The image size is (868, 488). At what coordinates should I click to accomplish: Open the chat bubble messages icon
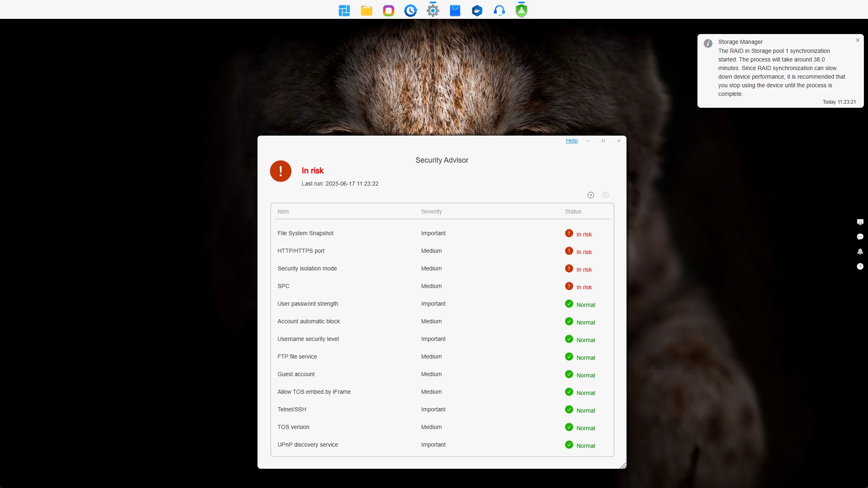[860, 237]
